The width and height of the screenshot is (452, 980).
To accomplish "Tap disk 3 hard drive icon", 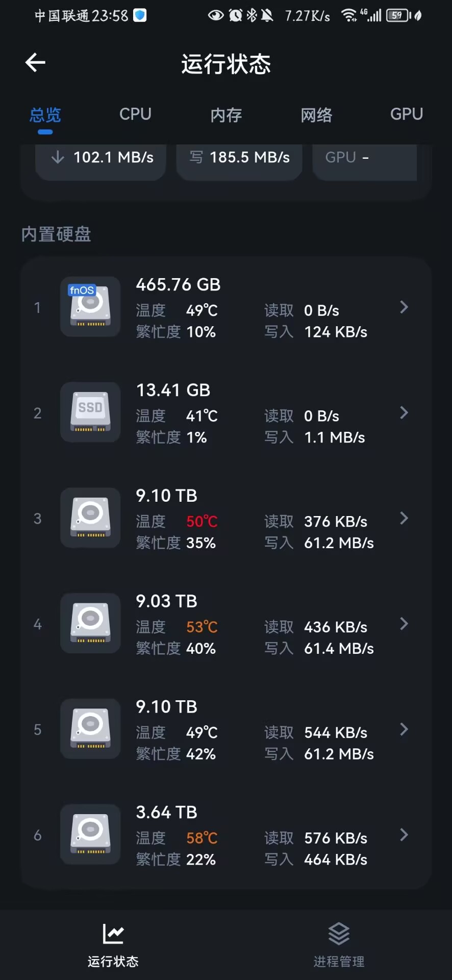I will pyautogui.click(x=90, y=518).
